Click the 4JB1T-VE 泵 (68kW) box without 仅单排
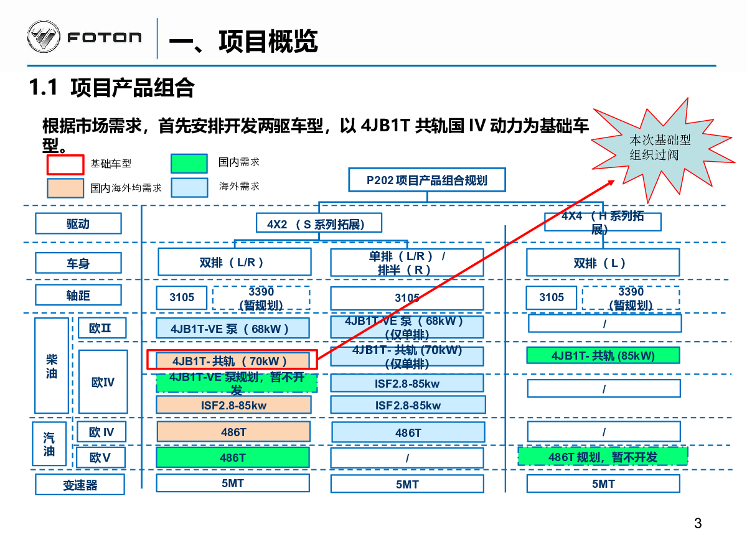 (233, 328)
